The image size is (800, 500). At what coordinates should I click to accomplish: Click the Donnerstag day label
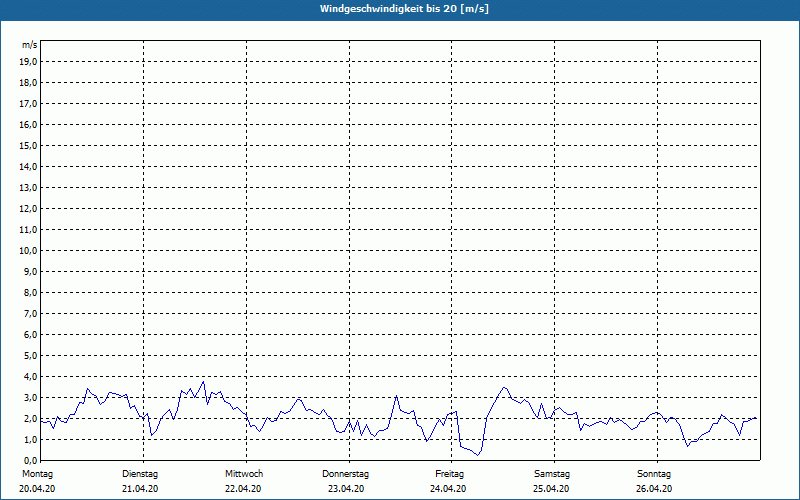pos(346,474)
